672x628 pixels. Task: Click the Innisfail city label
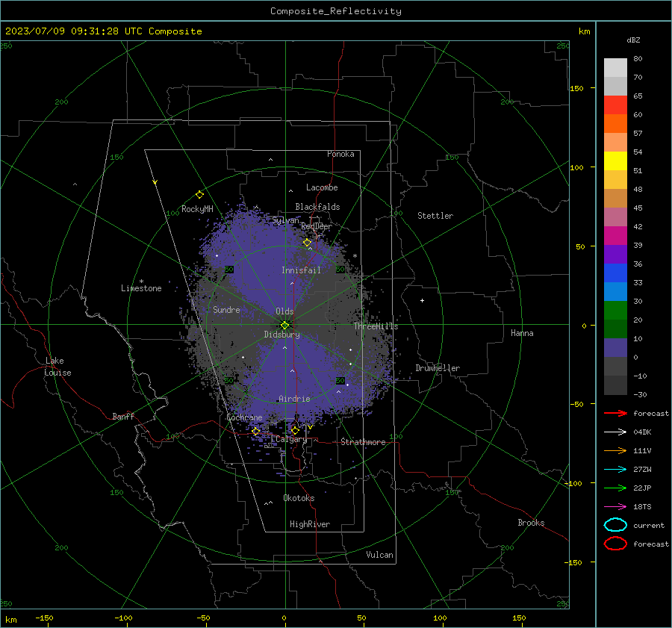301,270
